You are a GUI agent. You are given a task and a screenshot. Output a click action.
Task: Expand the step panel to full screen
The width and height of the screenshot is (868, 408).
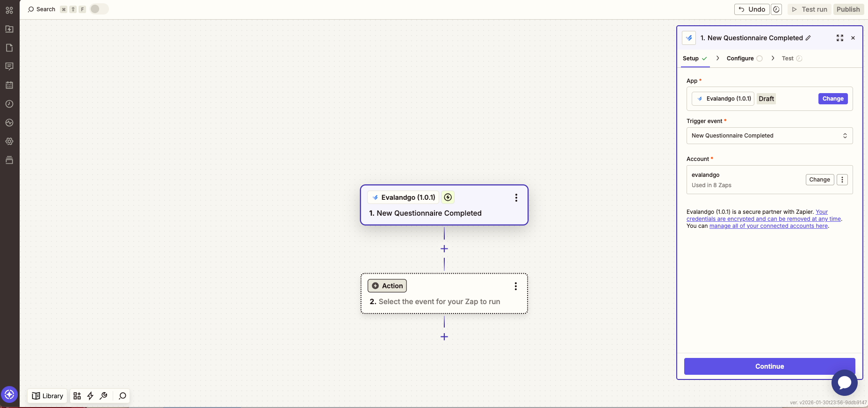tap(840, 38)
